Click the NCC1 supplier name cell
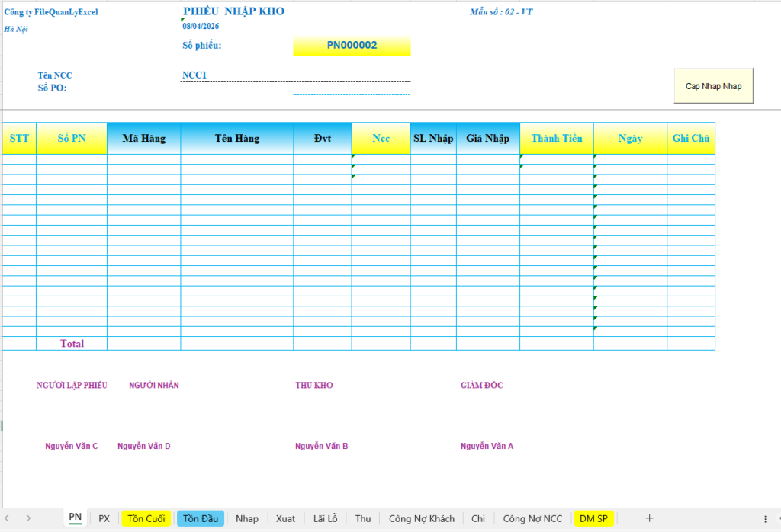Viewport: 781px width, 532px height. coord(194,75)
